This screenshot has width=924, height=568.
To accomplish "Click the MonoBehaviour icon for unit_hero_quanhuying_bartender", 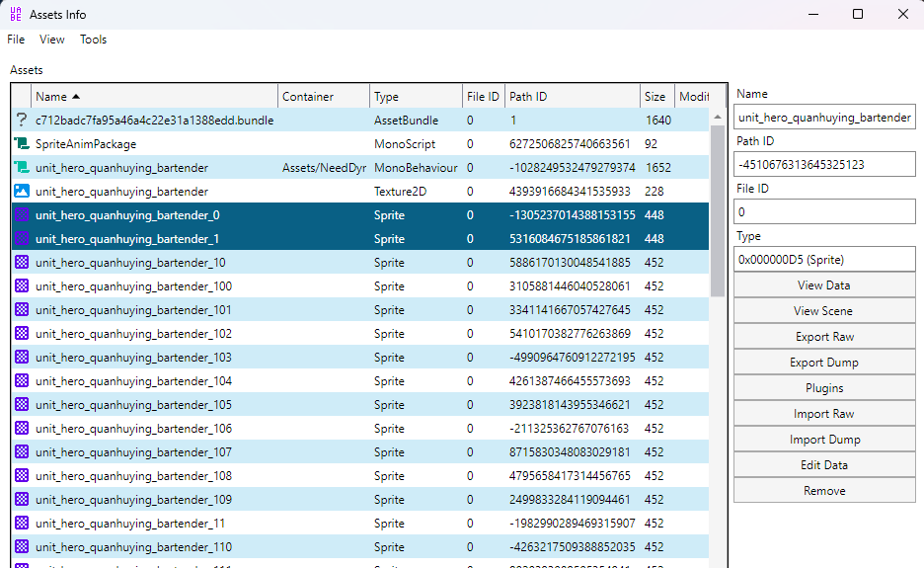I will pyautogui.click(x=22, y=168).
